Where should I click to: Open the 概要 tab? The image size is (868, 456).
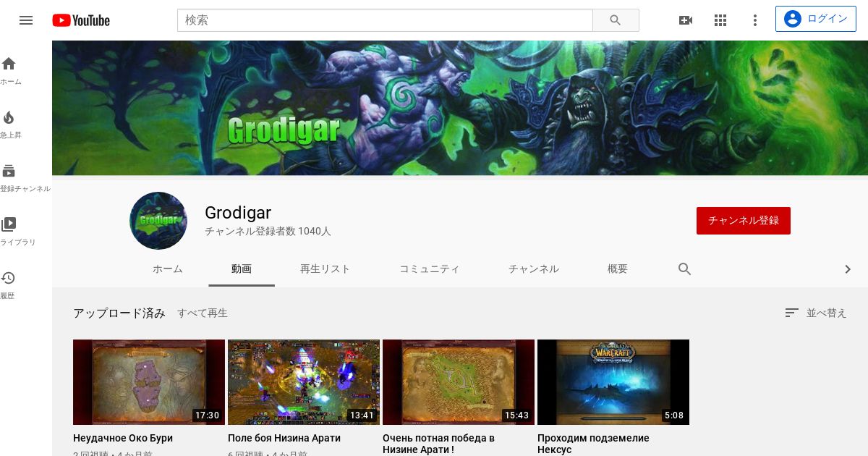(618, 269)
